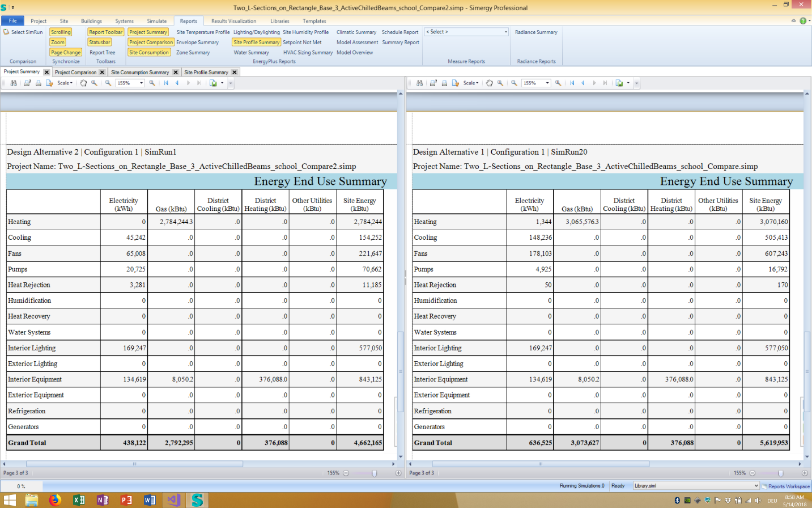The width and height of the screenshot is (812, 508).
Task: Open the Measure Reports Select dropdown
Action: click(x=466, y=32)
